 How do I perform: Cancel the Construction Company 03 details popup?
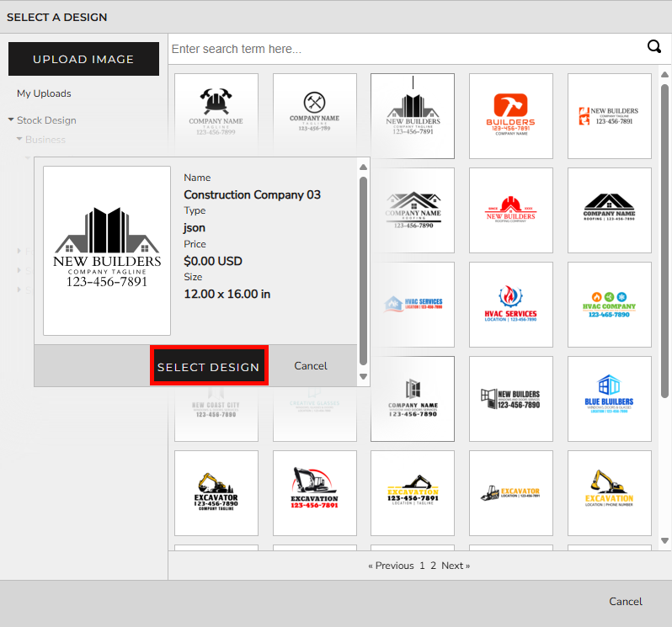pos(310,366)
